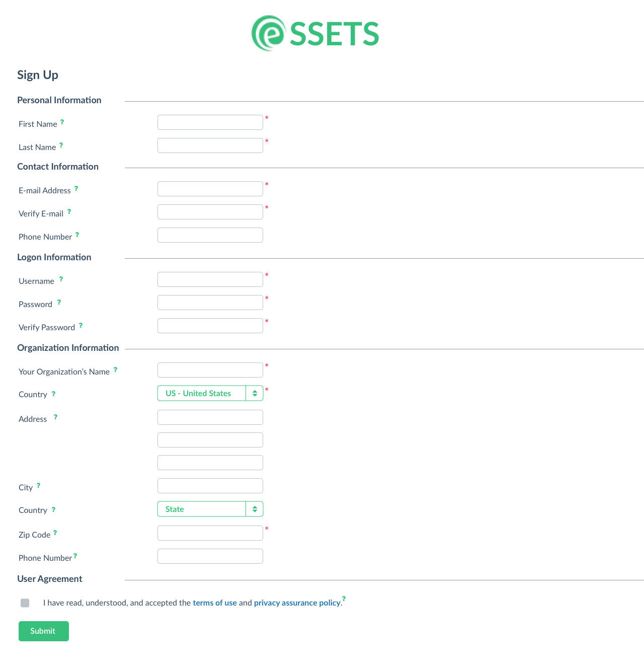Viewport: 644px width, 670px height.
Task: Click the help icon beside City
Action: tap(39, 485)
